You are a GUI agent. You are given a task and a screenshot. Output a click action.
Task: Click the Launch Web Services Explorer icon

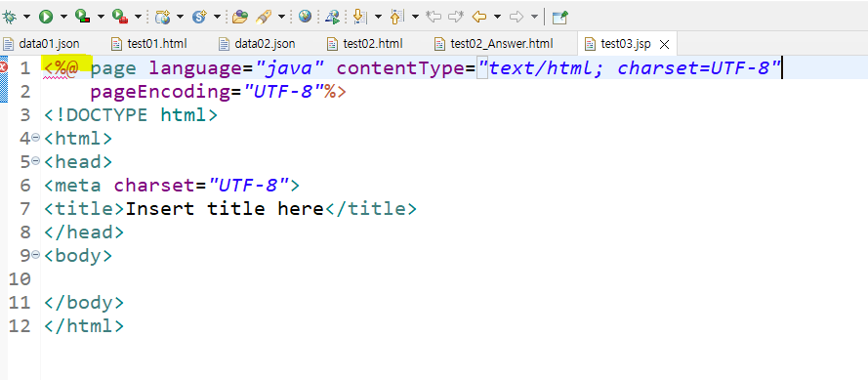(x=333, y=17)
